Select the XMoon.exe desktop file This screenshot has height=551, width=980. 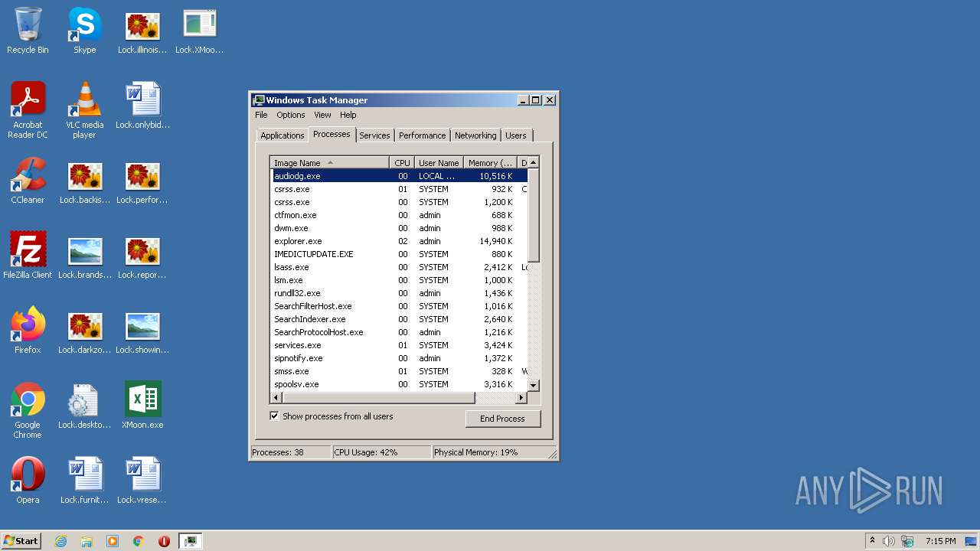[142, 406]
